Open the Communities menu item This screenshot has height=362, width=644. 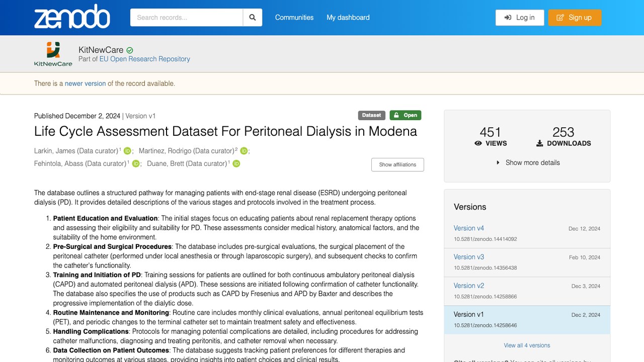(294, 18)
